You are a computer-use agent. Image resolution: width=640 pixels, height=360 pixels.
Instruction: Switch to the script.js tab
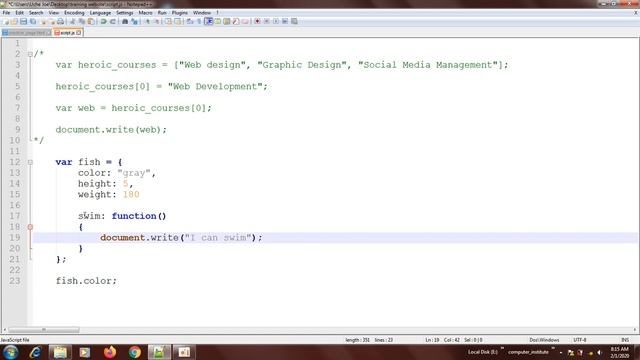[68, 33]
